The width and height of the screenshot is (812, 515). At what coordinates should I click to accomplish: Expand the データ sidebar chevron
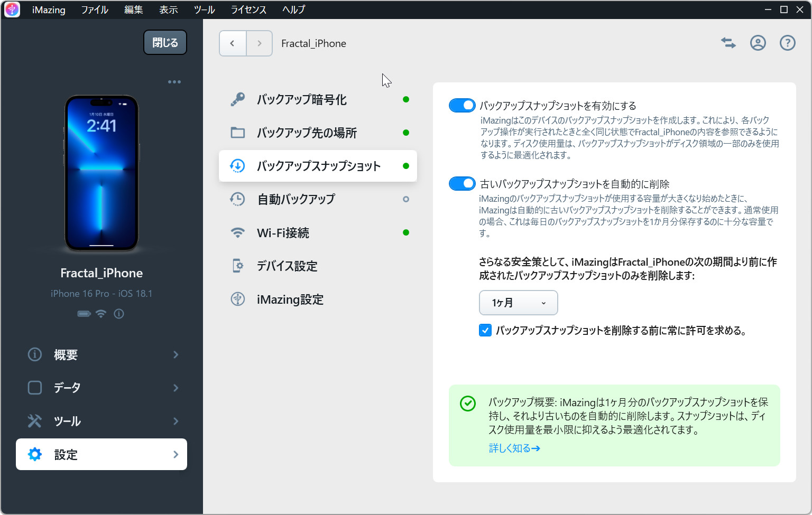point(176,388)
